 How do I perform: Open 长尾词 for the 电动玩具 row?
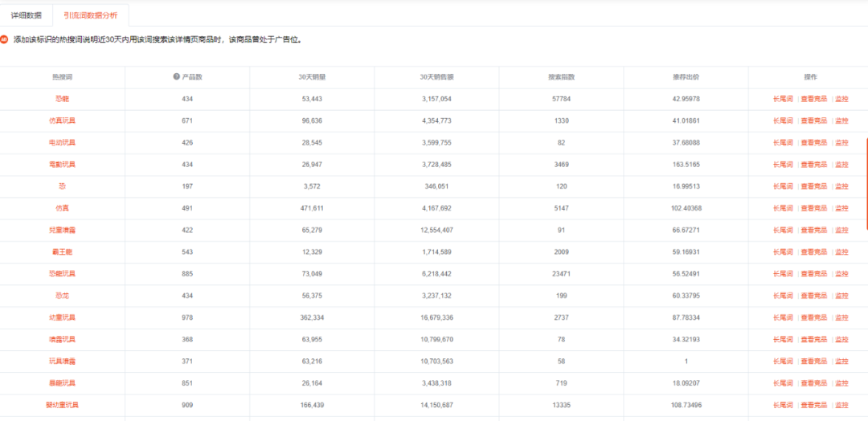(x=783, y=142)
